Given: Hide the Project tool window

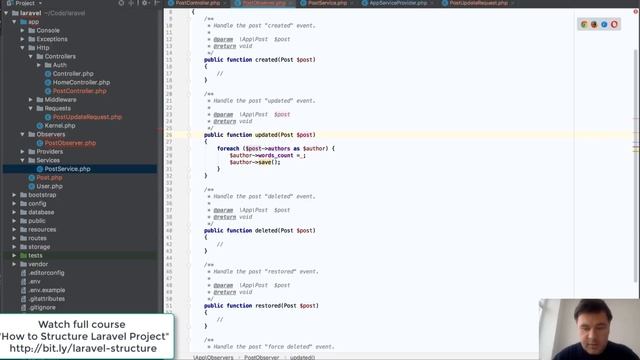Looking at the screenshot, I should point(157,3).
